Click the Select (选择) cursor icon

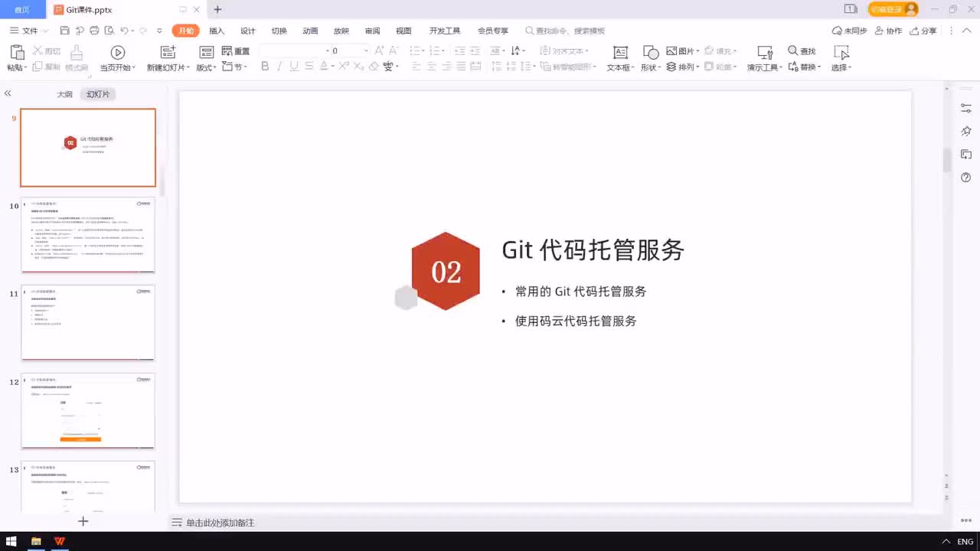tap(841, 52)
